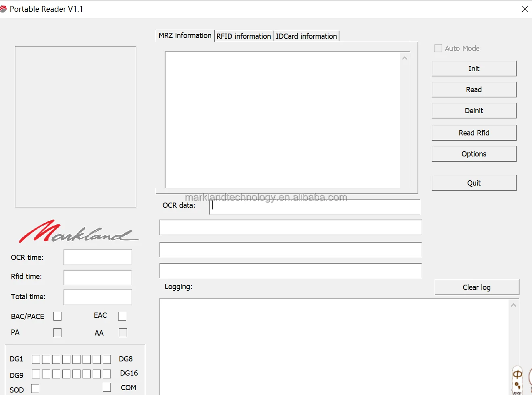Screen dimensions: 532x395
Task: Toggle the EAC checkbox
Action: point(122,316)
